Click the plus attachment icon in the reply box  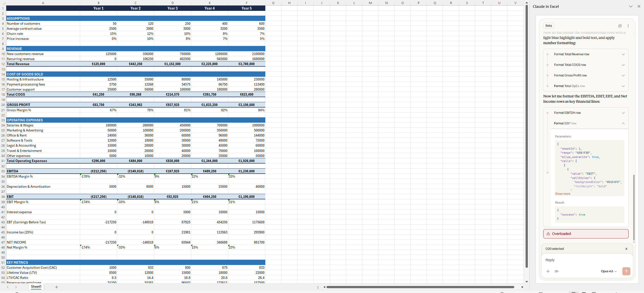point(548,271)
